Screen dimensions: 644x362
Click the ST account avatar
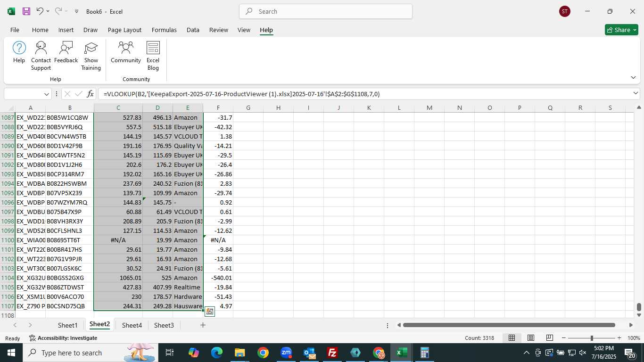coord(564,11)
